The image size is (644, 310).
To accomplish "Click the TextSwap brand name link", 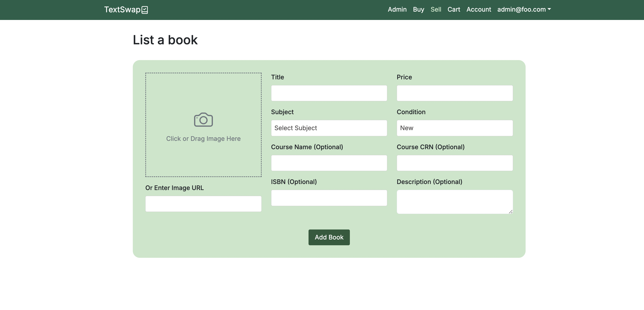I will 122,10.
